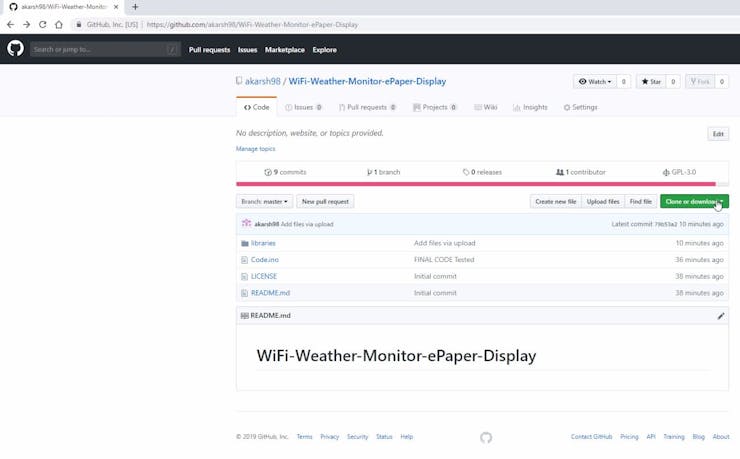Click the libraries folder icon

[x=244, y=243]
